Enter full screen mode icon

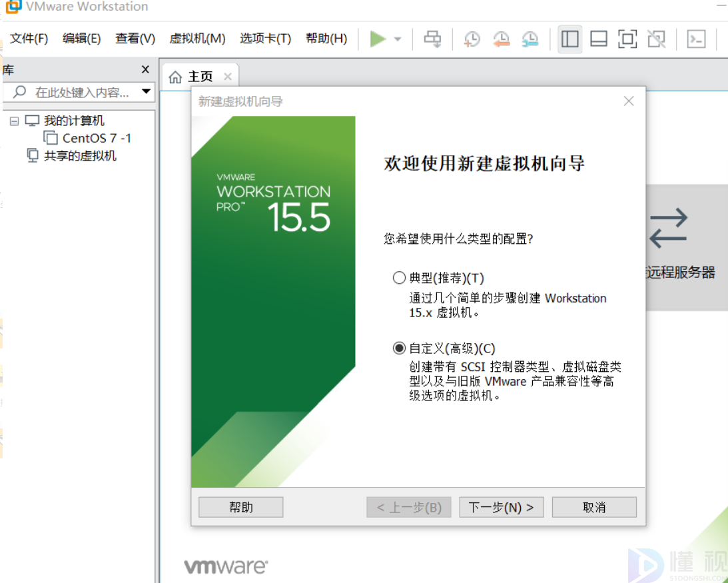[627, 39]
